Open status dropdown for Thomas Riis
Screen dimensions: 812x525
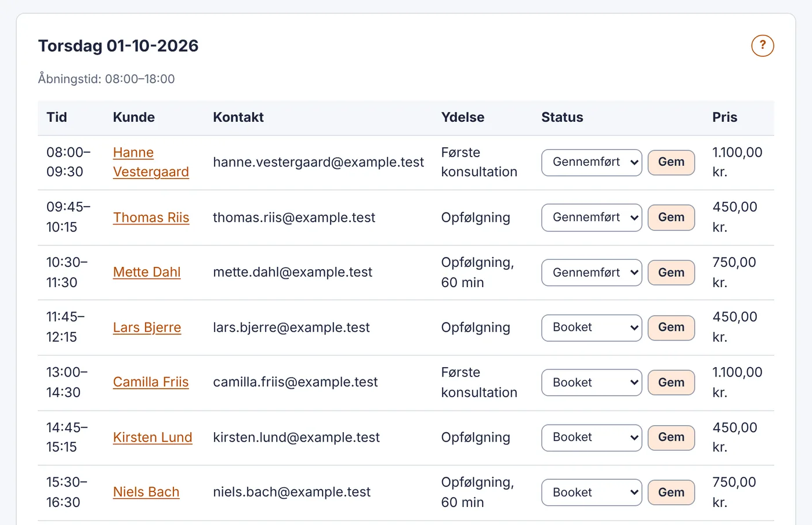(592, 218)
